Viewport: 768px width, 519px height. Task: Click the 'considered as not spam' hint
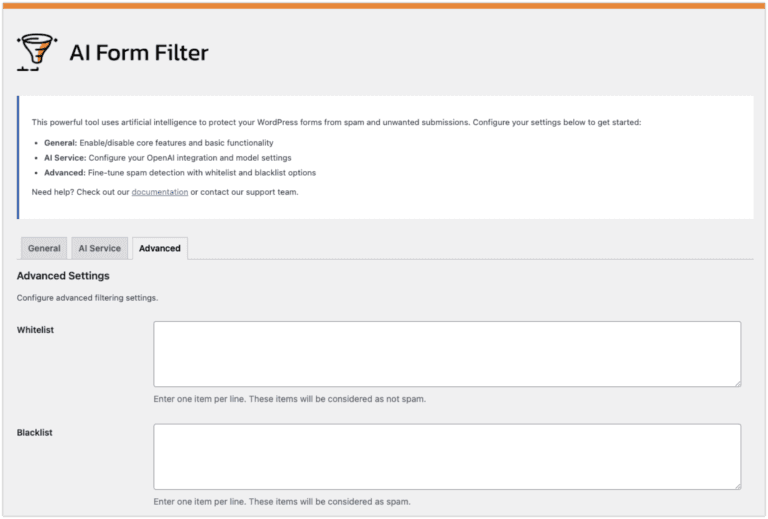point(289,399)
